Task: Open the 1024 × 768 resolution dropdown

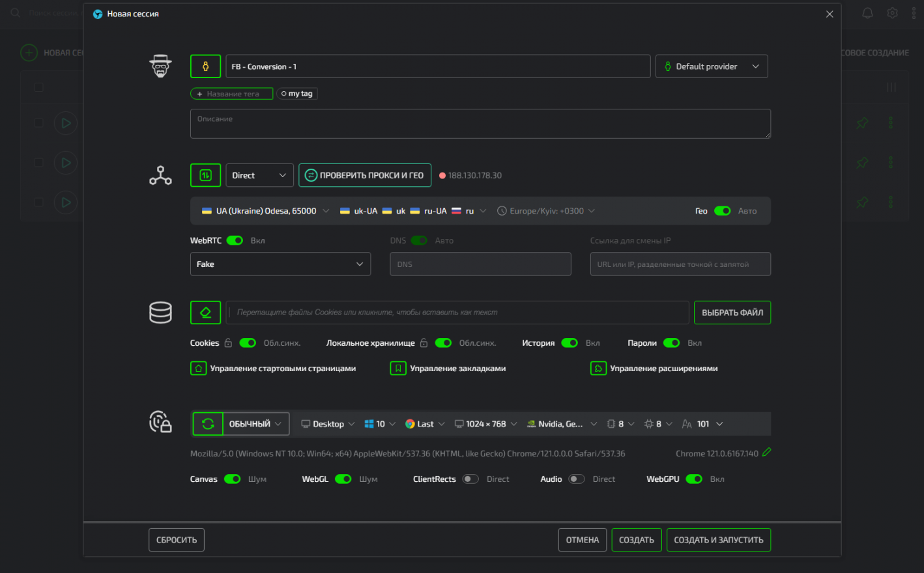Action: tap(485, 424)
